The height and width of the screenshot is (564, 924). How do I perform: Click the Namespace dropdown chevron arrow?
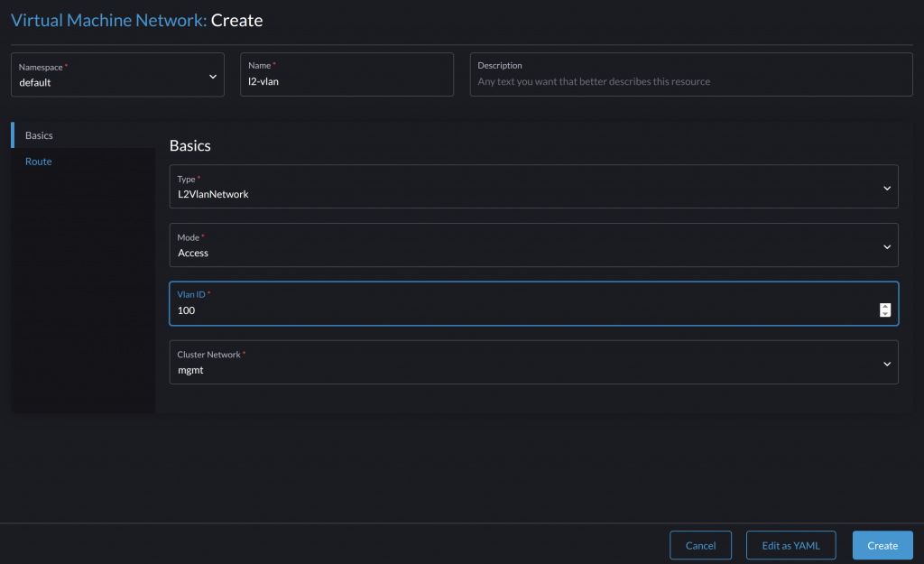(x=213, y=77)
